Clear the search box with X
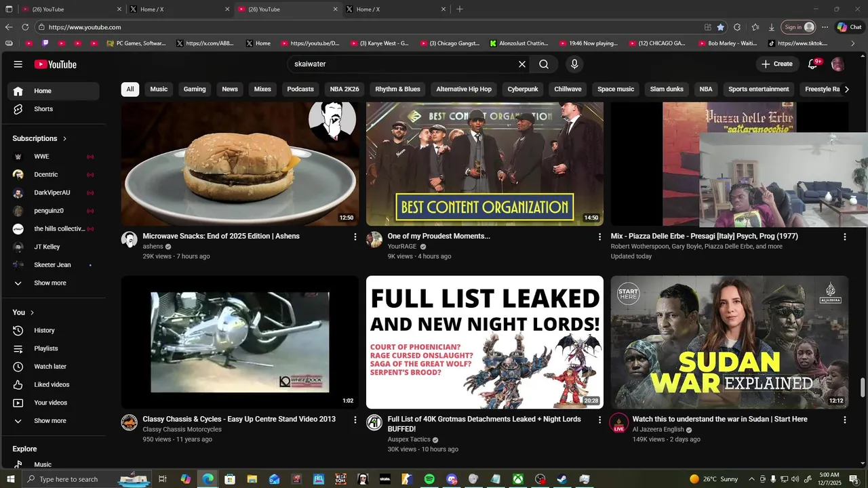868x488 pixels. click(522, 64)
